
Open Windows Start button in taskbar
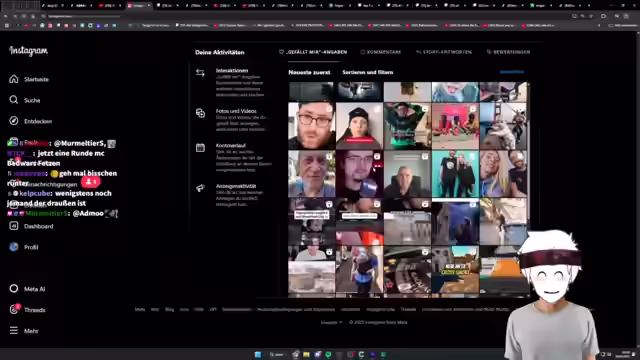point(258,354)
